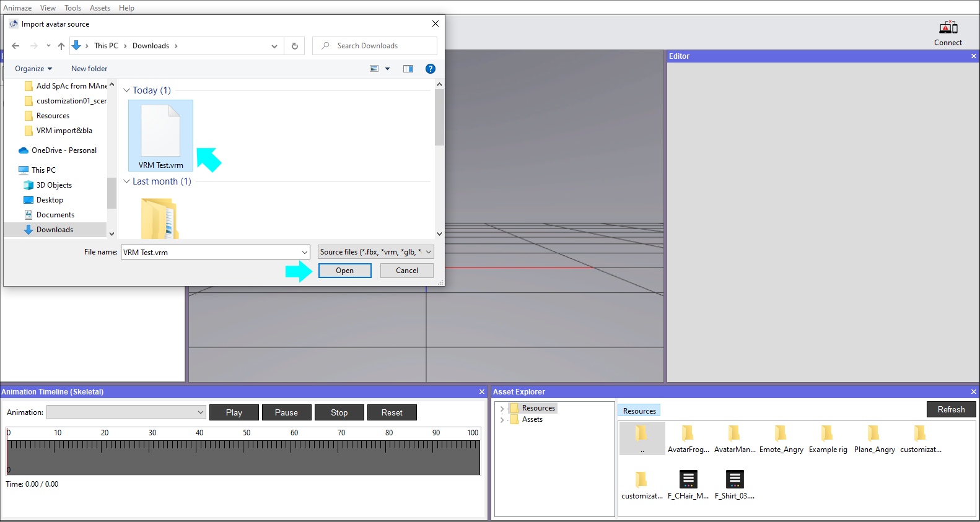Click the refresh icon beside the address bar

[x=295, y=46]
